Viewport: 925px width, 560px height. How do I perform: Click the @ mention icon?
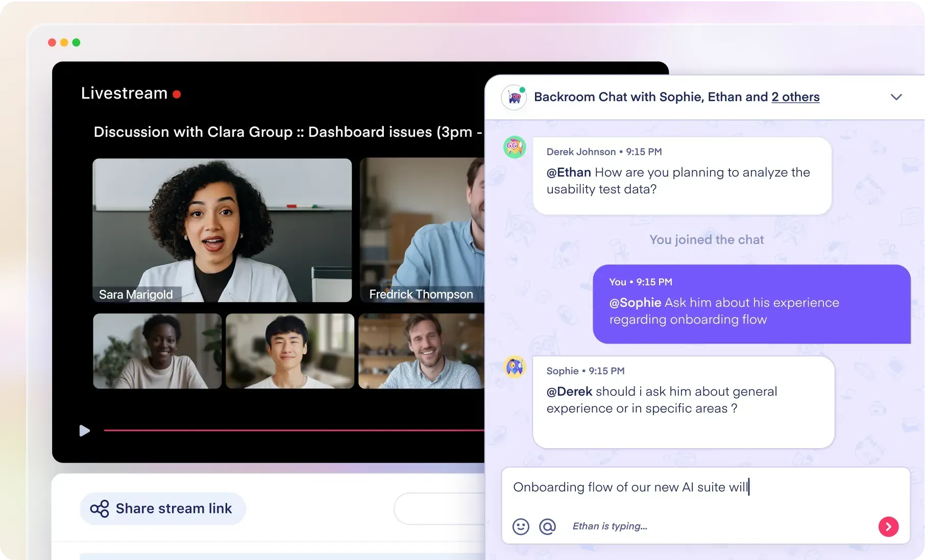coord(547,526)
